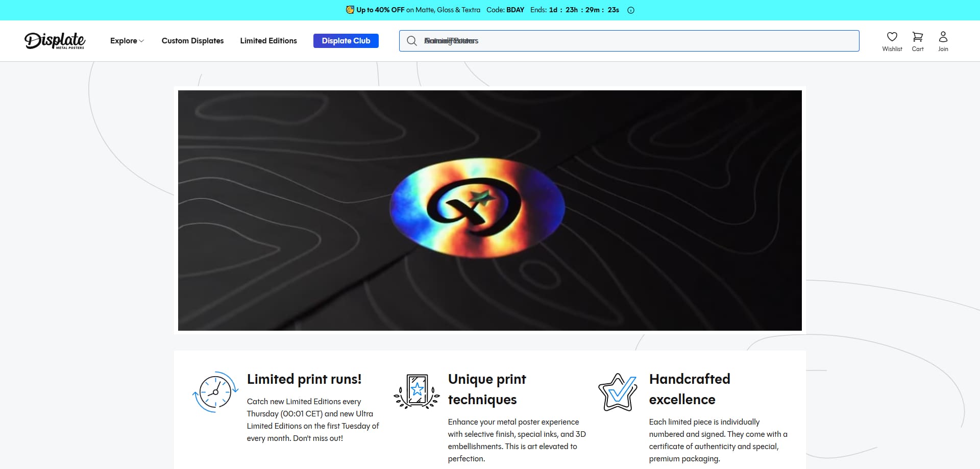This screenshot has width=980, height=469.
Task: Click the 'Up to 40% OFF' banner text
Action: (380, 10)
